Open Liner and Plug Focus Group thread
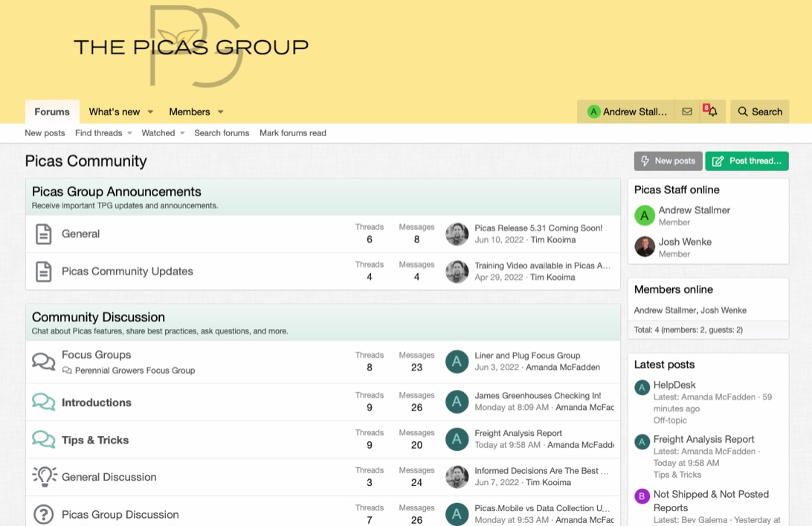This screenshot has height=526, width=812. 527,356
